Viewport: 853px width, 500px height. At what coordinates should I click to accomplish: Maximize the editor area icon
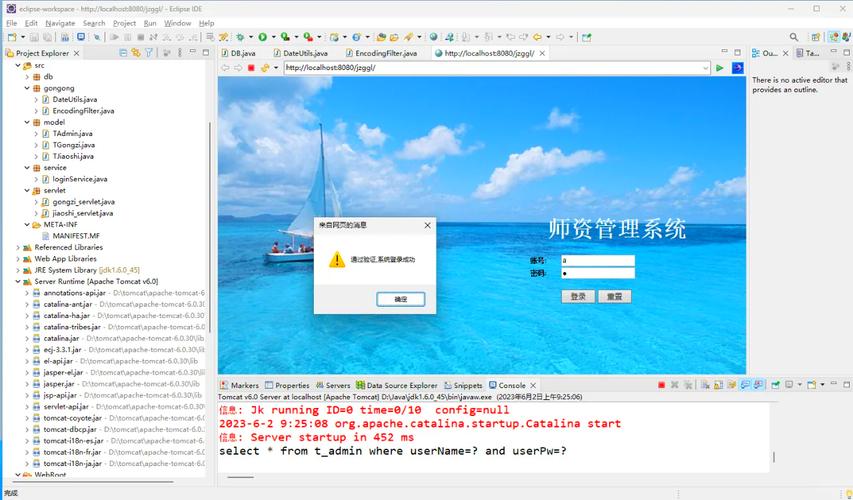(737, 52)
